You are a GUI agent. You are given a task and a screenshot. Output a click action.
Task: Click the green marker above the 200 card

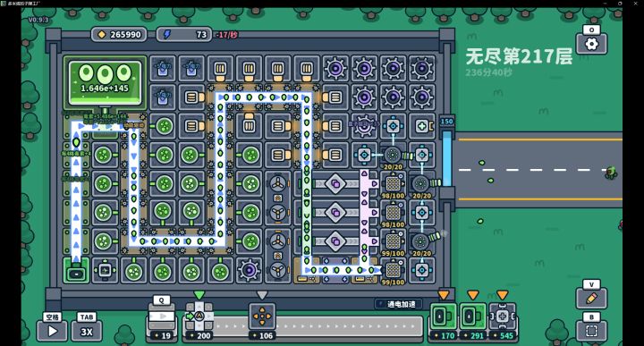199,295
